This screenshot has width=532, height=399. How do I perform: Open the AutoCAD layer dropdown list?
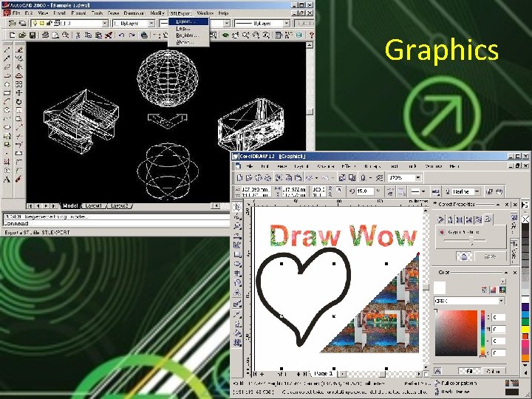tap(105, 24)
